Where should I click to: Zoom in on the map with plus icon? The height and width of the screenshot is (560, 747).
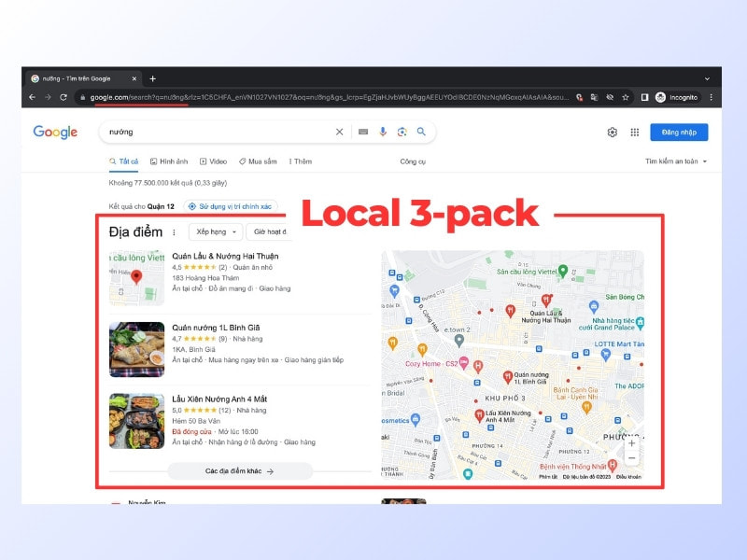point(631,443)
